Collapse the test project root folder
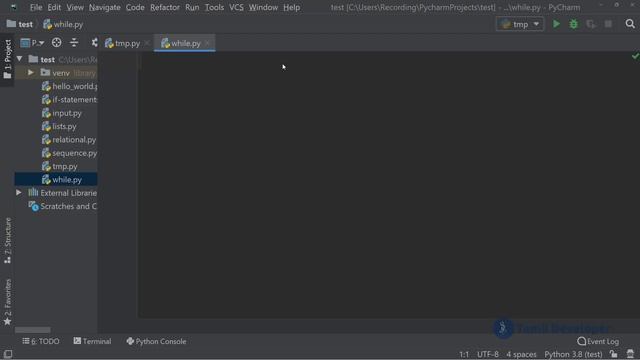The image size is (640, 360). tap(19, 59)
